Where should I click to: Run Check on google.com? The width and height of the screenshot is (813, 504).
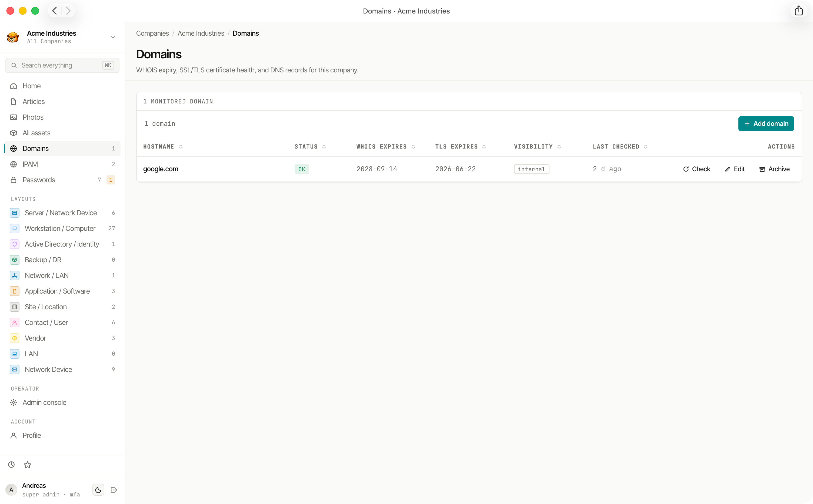pyautogui.click(x=697, y=169)
